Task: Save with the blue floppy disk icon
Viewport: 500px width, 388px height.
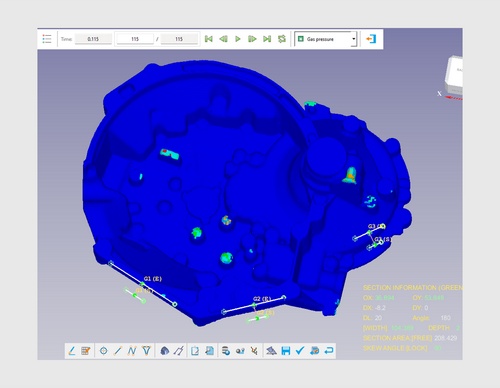Action: click(x=286, y=351)
